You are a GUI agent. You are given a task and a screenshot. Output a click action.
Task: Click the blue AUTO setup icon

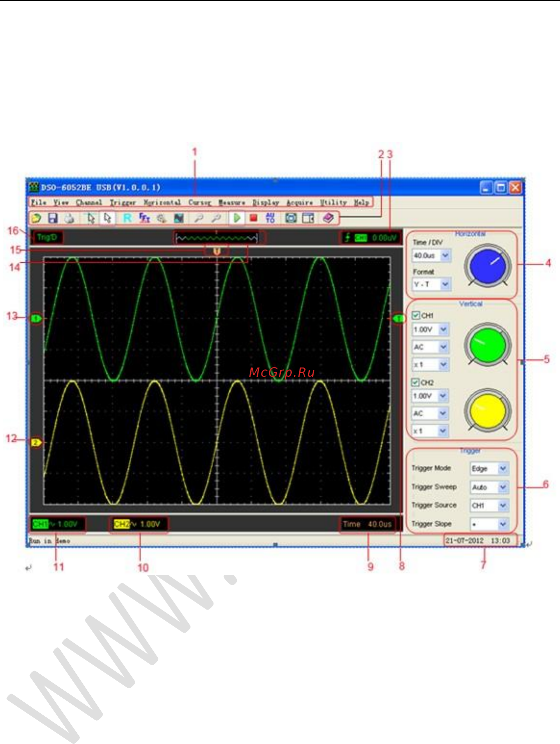[x=270, y=218]
